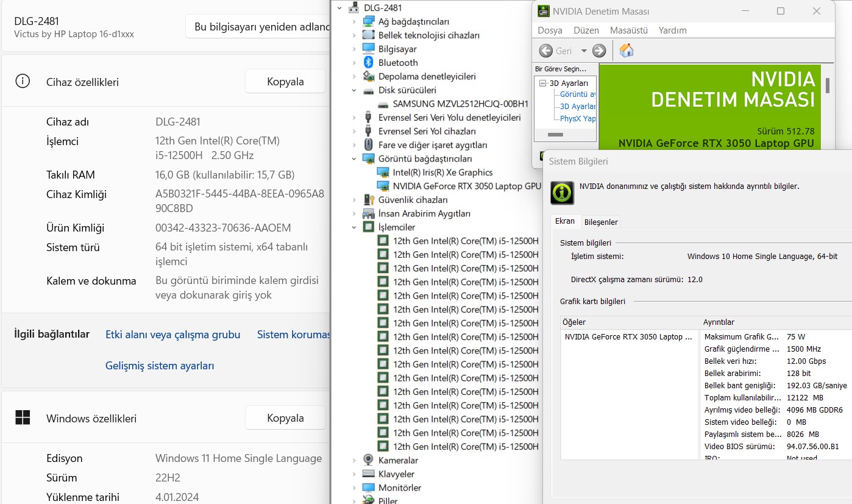Select NVIDIA GeForce RTX 3050 Laptop in Öğeler list
Image resolution: width=852 pixels, height=504 pixels.
(x=628, y=336)
